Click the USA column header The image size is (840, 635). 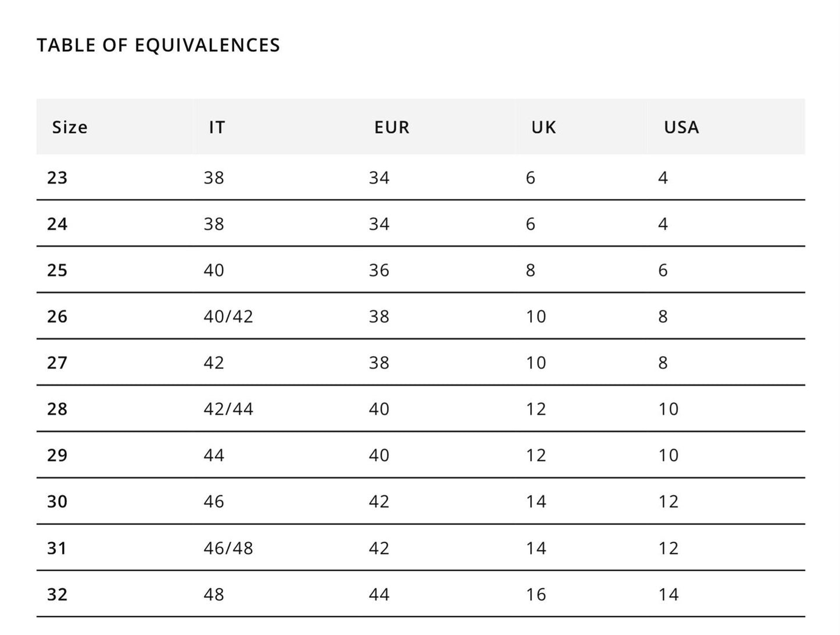[x=681, y=127]
